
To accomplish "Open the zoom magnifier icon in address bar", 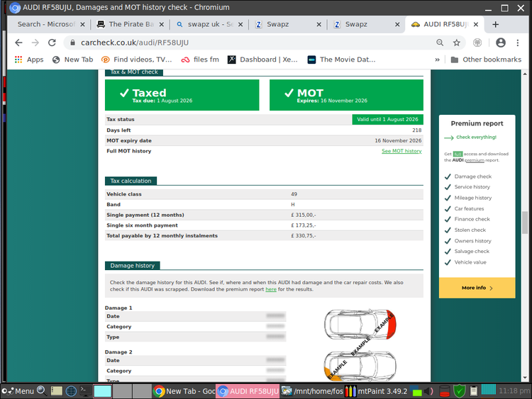I will point(440,43).
